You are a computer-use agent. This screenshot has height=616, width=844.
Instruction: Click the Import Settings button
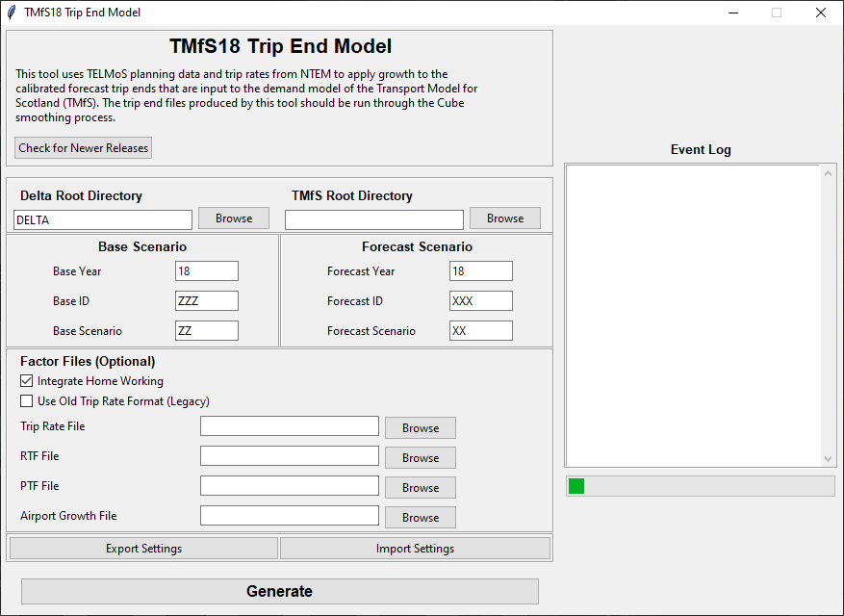(x=415, y=549)
